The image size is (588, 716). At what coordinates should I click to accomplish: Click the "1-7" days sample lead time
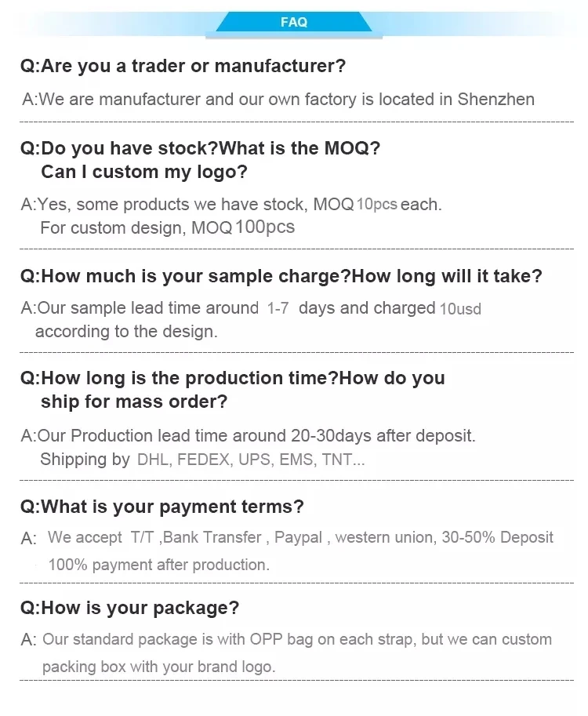278,309
